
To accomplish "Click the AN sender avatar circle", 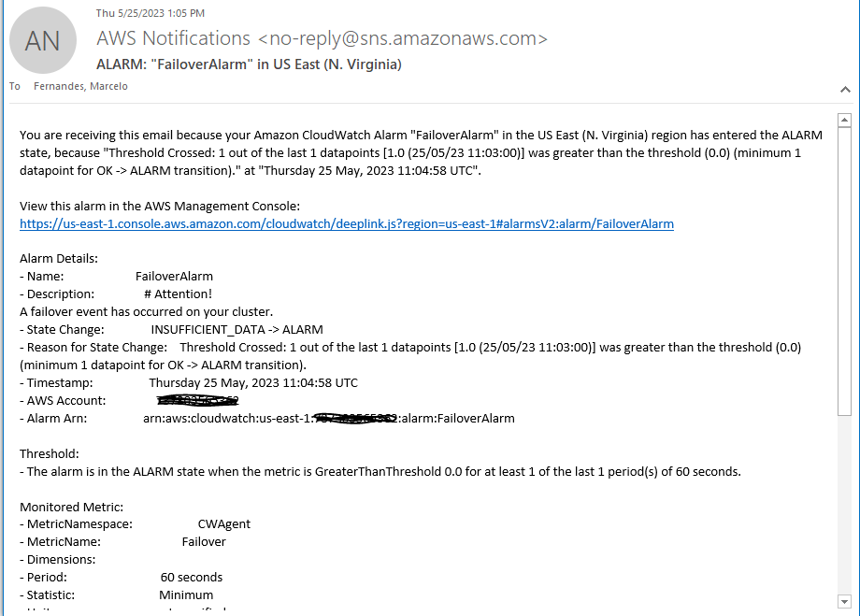I will pyautogui.click(x=42, y=39).
